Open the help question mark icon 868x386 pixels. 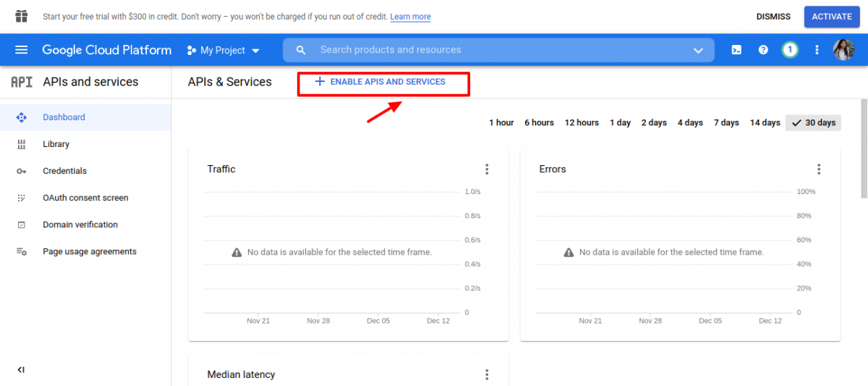tap(763, 50)
